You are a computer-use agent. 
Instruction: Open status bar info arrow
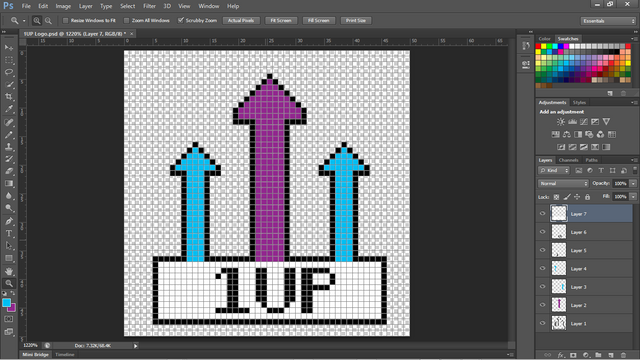point(136,346)
